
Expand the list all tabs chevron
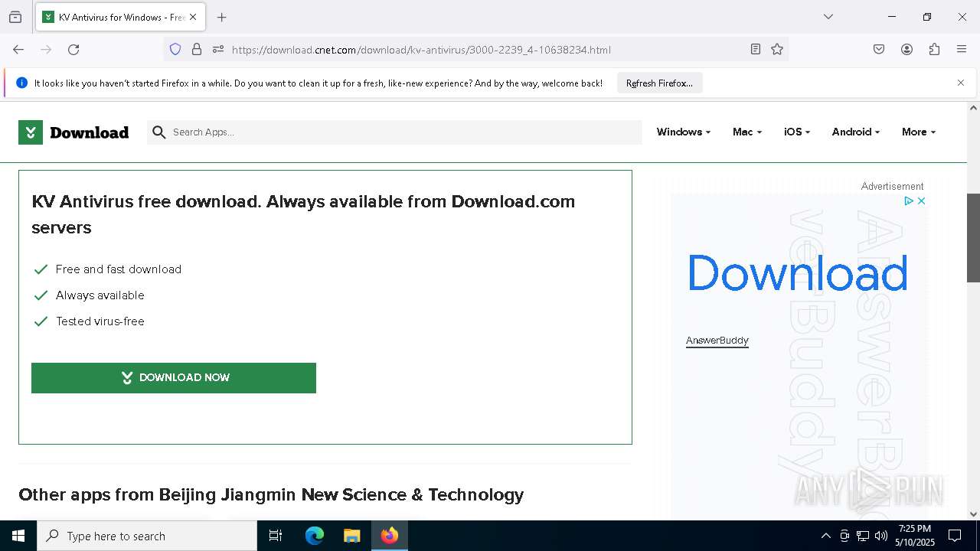[x=828, y=17]
